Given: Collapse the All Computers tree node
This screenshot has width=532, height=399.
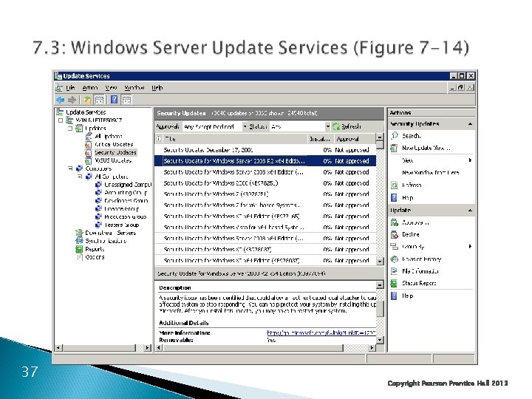Looking at the screenshot, I should [x=80, y=177].
